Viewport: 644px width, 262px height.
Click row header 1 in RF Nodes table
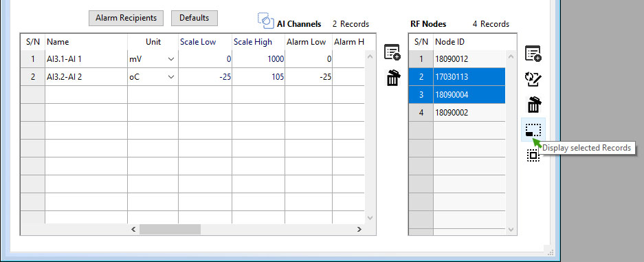[421, 59]
